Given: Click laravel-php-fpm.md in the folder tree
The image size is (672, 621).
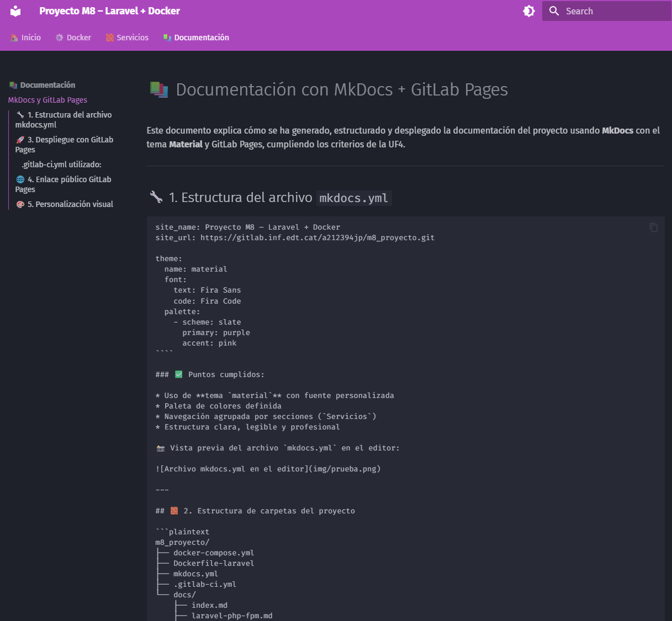Looking at the screenshot, I should pos(232,616).
